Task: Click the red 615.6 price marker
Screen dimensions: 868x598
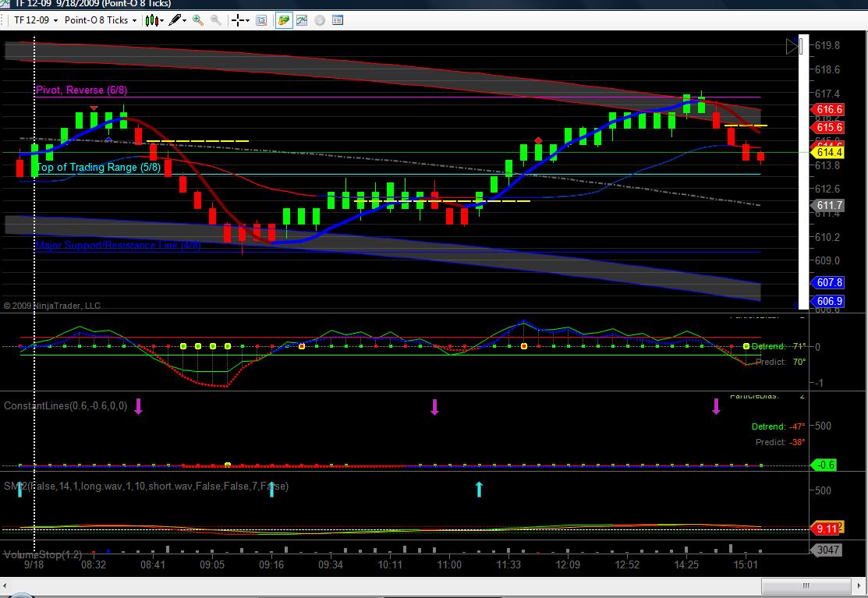Action: point(828,127)
